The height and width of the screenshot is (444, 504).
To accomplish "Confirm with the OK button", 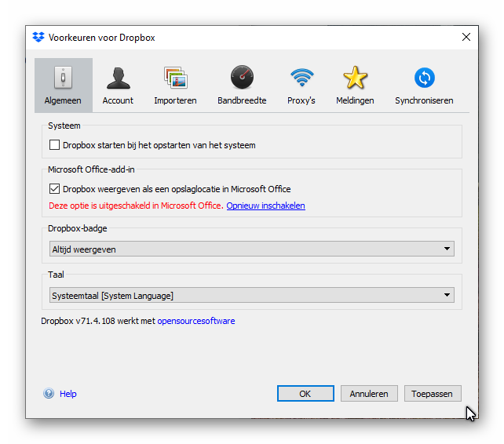I will (305, 394).
